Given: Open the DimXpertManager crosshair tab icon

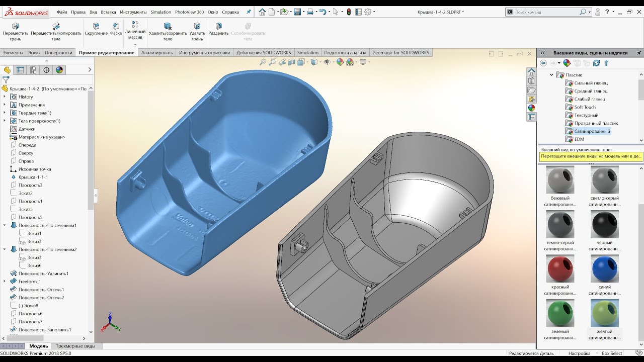Looking at the screenshot, I should pos(46,70).
